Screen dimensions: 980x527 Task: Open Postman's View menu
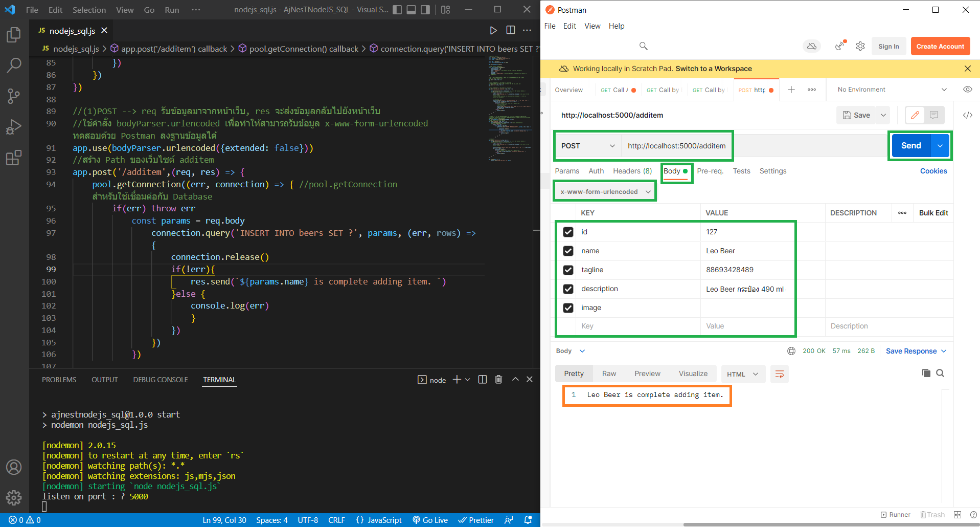[x=592, y=26]
